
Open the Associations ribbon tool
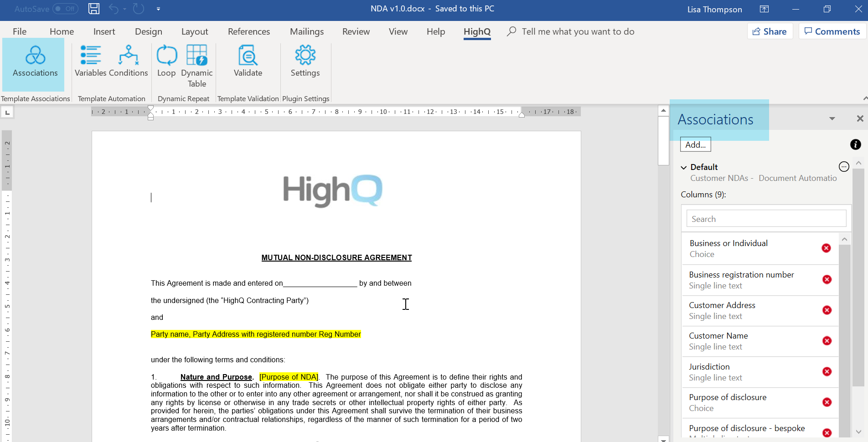click(x=35, y=62)
